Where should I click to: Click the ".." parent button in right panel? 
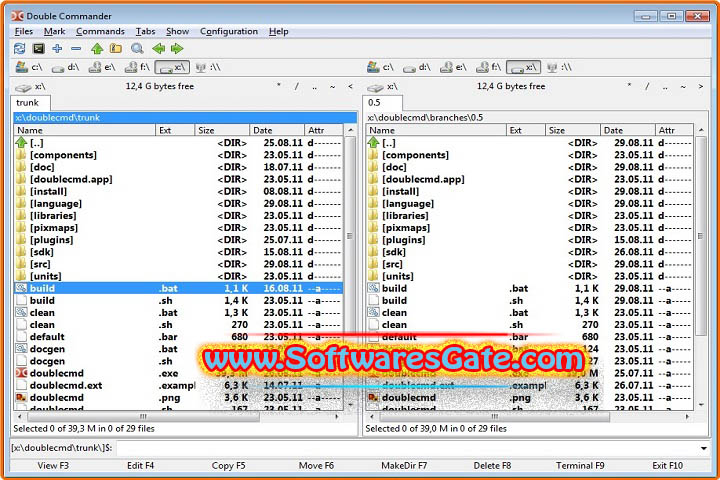coord(665,86)
